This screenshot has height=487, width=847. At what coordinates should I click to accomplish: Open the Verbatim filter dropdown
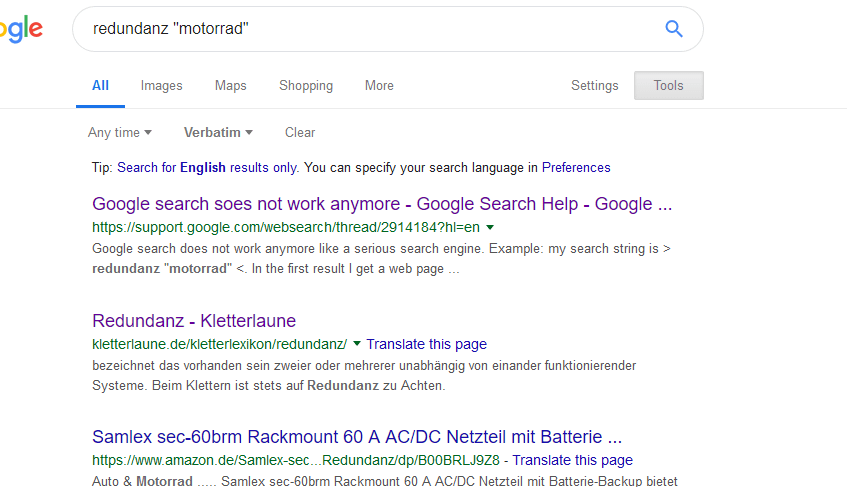(x=218, y=132)
